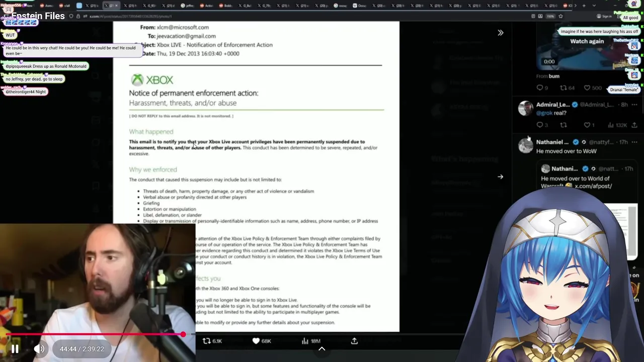The image size is (644, 362).
Task: Repost the video post with 64 reposts
Action: click(x=567, y=88)
